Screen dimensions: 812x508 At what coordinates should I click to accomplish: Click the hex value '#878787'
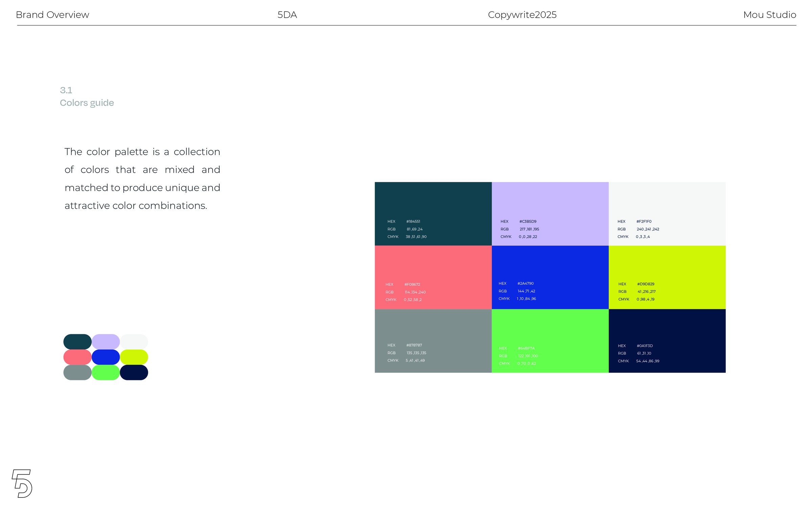click(x=414, y=345)
